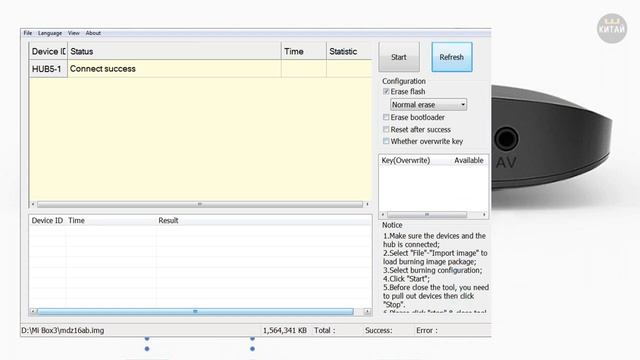Click the upper table's Time column header
Viewport: 640px width, 360px height.
pyautogui.click(x=304, y=51)
